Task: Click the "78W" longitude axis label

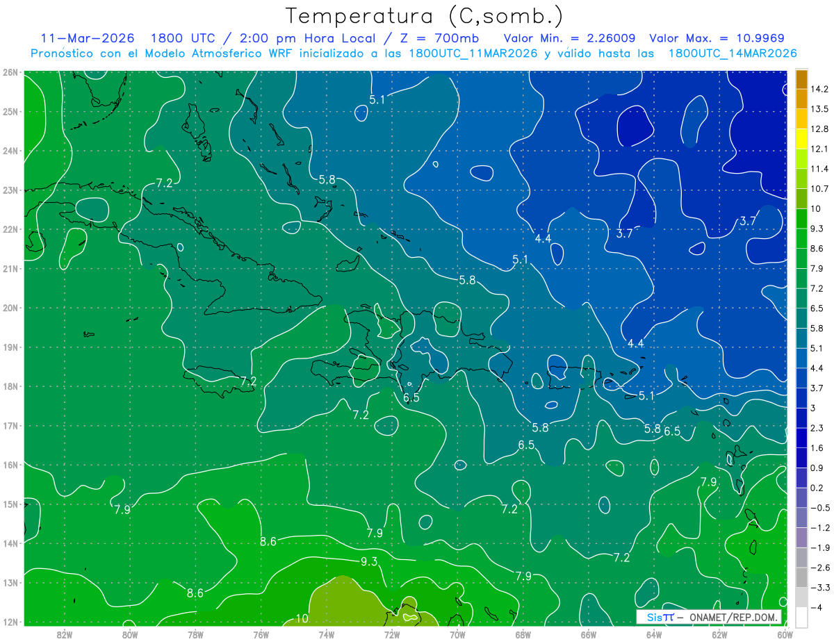Action: 195,634
